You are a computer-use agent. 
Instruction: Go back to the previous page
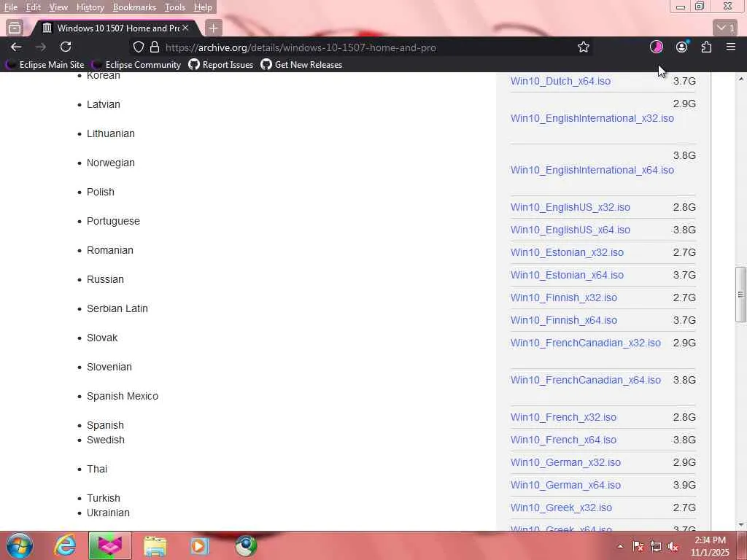point(16,47)
